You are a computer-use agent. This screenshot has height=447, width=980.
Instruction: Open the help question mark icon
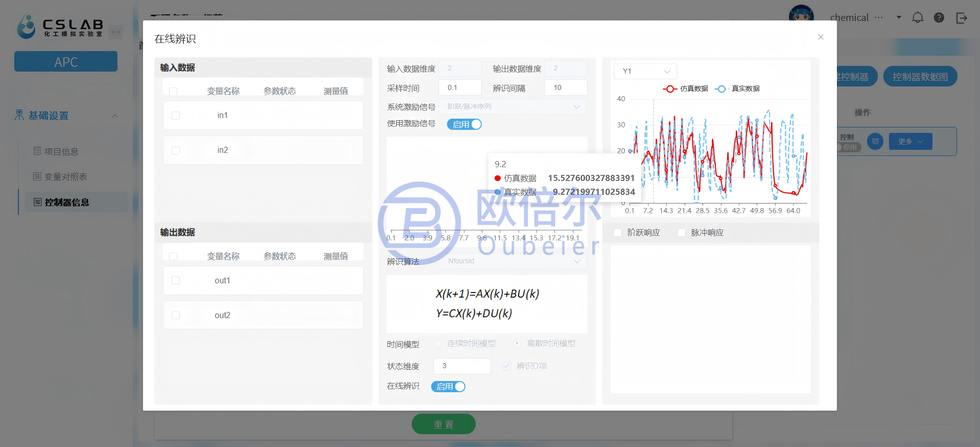pos(939,18)
